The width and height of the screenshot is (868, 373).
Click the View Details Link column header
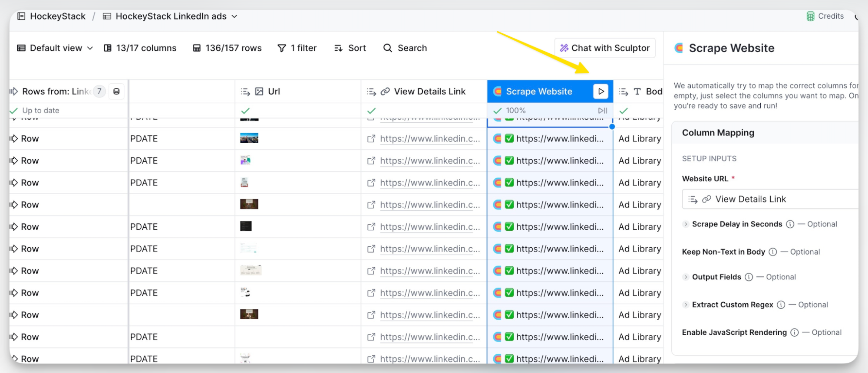click(x=424, y=92)
